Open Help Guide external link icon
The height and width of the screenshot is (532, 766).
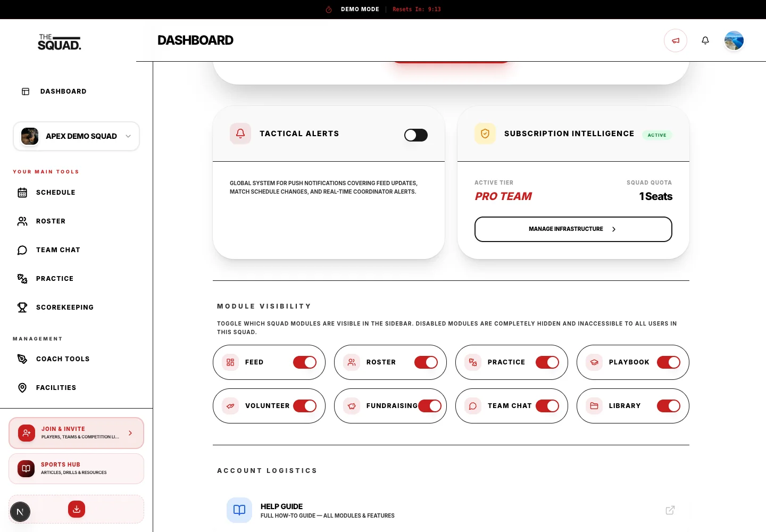[670, 510]
